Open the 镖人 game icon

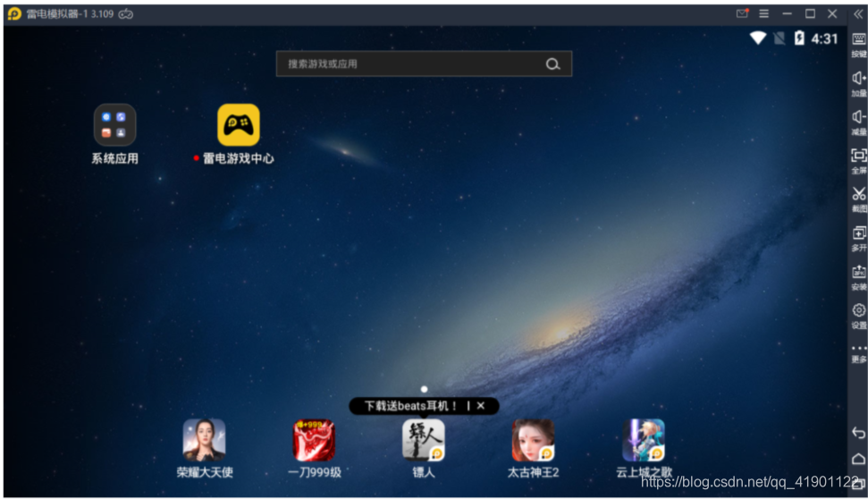click(x=424, y=440)
